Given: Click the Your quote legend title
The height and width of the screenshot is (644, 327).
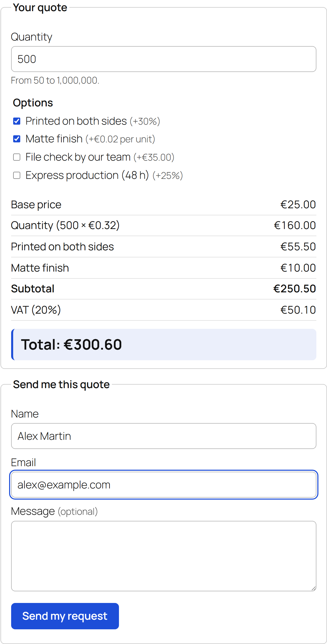Looking at the screenshot, I should pyautogui.click(x=40, y=8).
